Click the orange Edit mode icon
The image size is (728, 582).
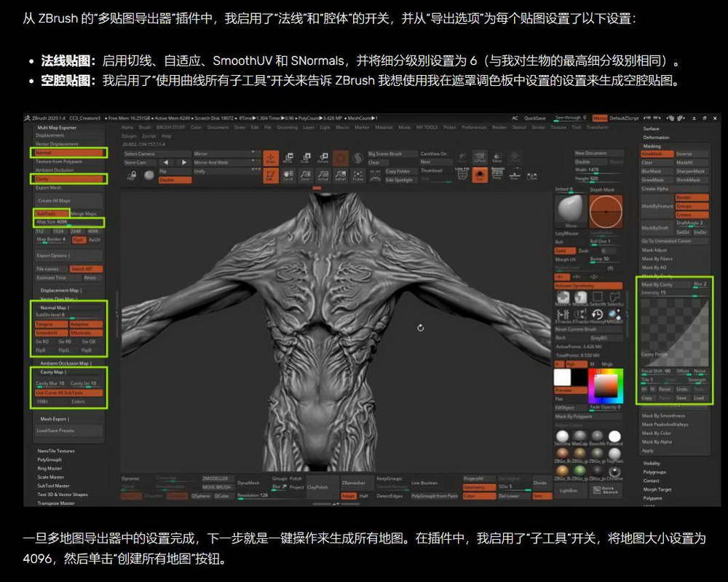(271, 176)
